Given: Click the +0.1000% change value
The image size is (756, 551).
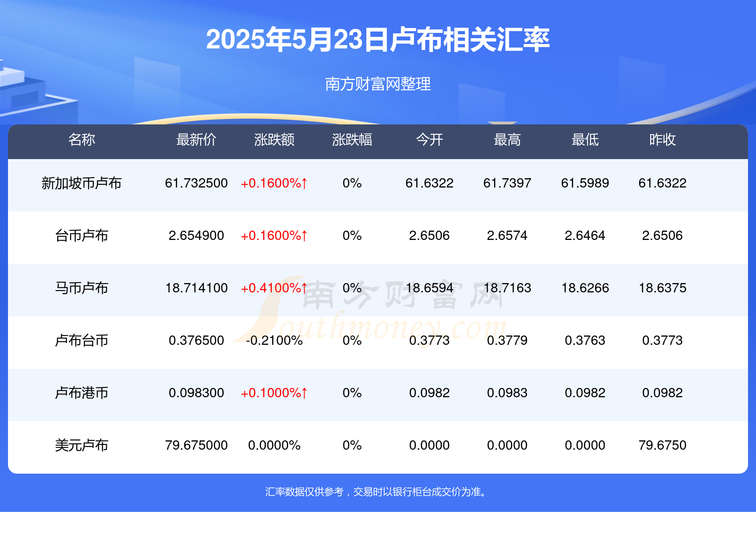Looking at the screenshot, I should pos(274,393).
